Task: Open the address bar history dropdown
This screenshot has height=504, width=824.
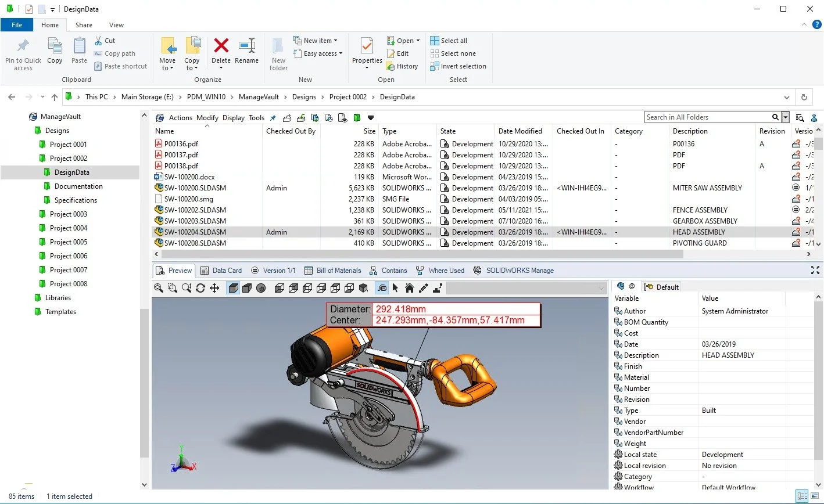Action: [x=787, y=98]
